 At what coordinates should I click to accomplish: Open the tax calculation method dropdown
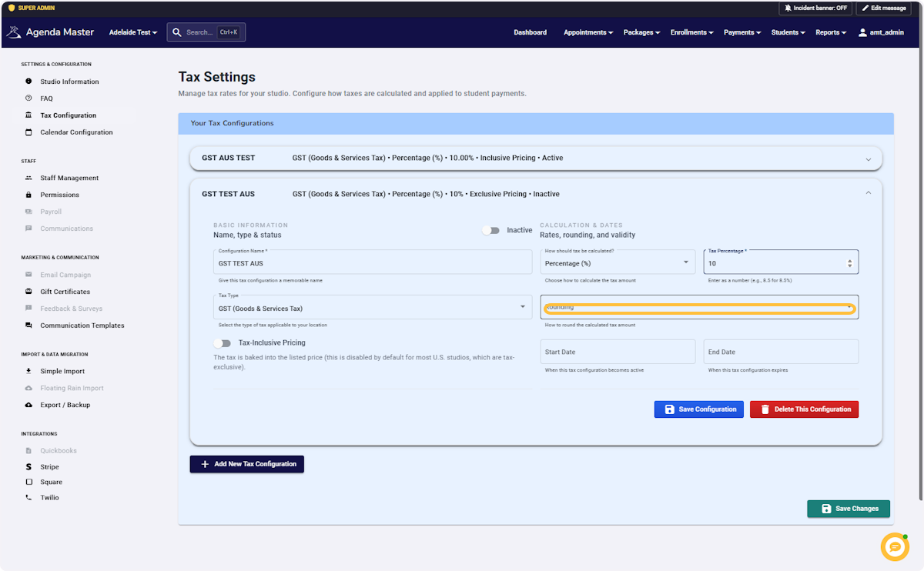tap(618, 263)
